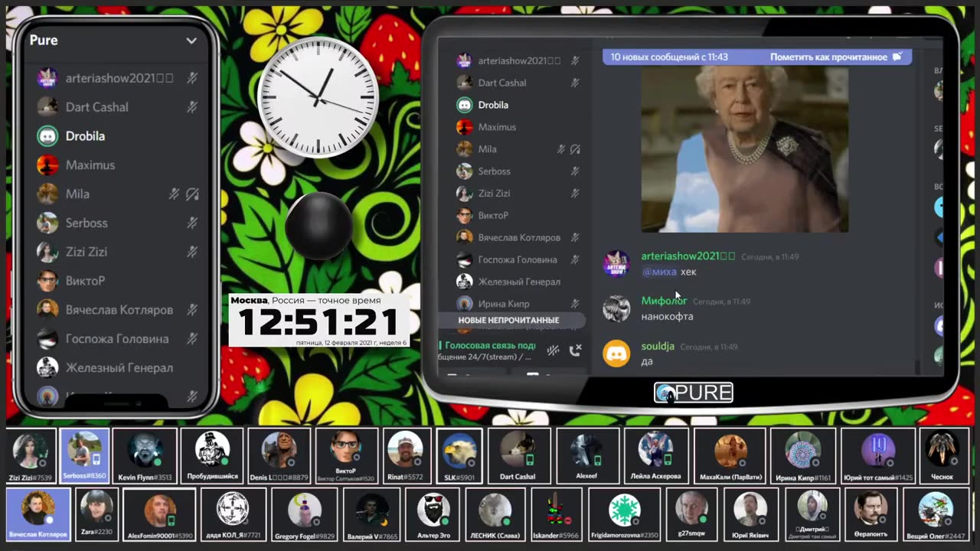This screenshot has height=551, width=980.
Task: Click the Moscow digital time 12:51:21 widget
Action: [x=318, y=321]
